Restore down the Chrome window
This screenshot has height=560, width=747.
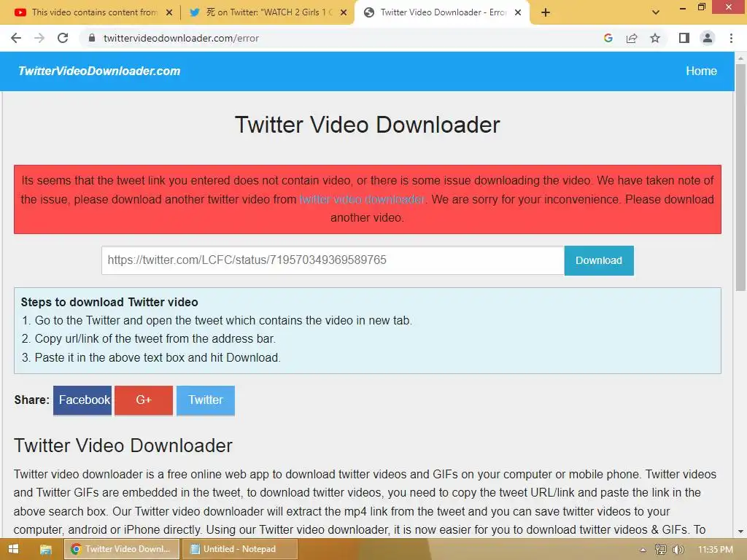click(x=701, y=7)
